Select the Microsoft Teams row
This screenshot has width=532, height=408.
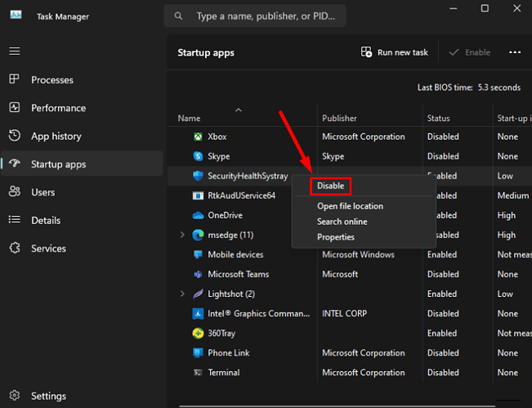coord(238,274)
